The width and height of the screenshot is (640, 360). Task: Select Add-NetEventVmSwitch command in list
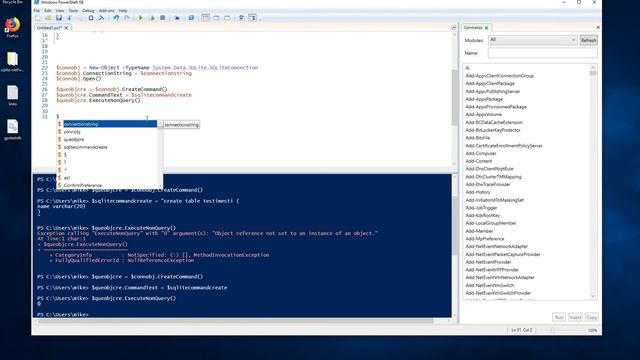click(x=490, y=285)
